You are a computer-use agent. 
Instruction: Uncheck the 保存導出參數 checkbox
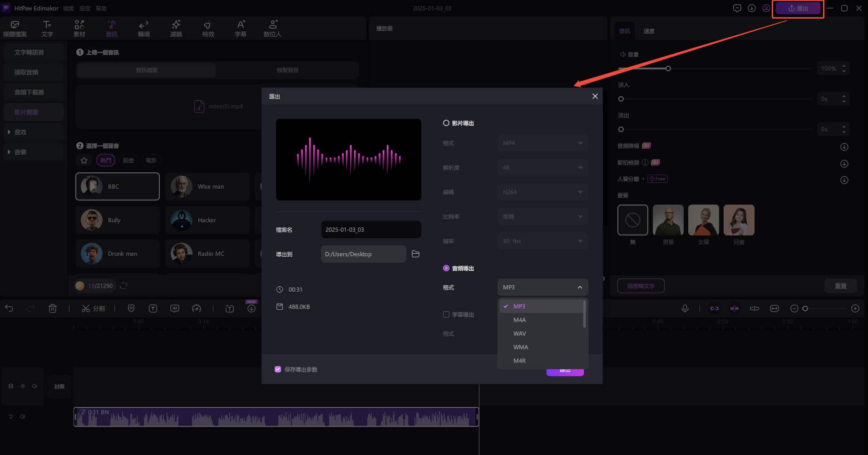pyautogui.click(x=278, y=369)
